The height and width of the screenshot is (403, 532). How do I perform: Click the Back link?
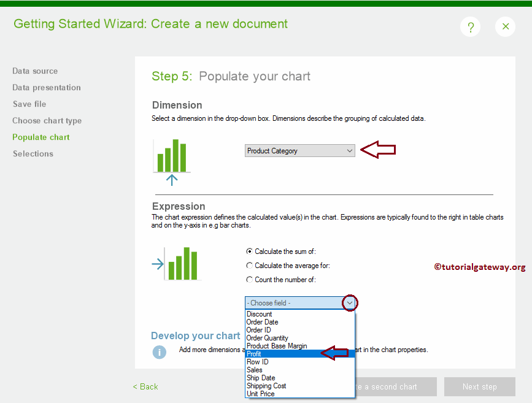(x=145, y=386)
